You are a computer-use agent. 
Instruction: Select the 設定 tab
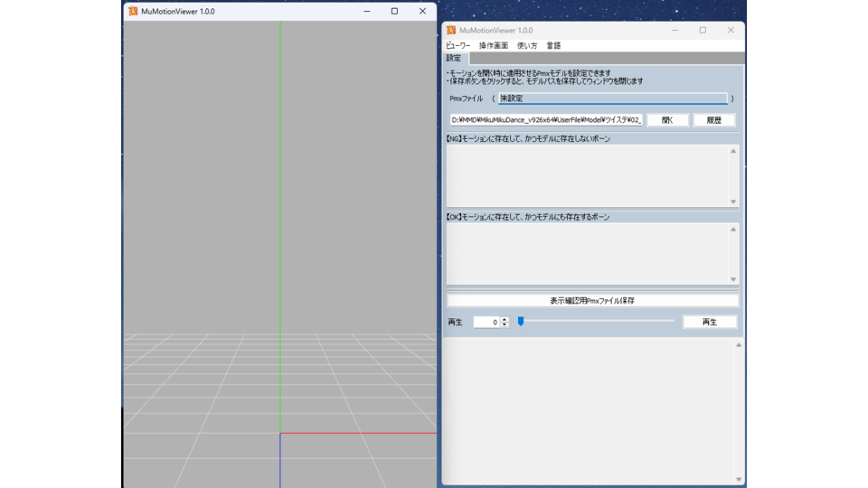(x=454, y=58)
